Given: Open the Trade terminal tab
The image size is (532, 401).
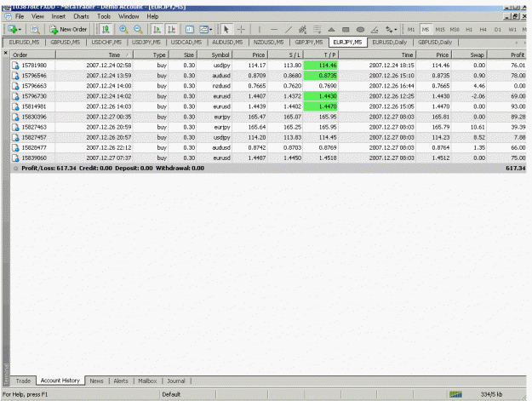Looking at the screenshot, I should (x=23, y=381).
